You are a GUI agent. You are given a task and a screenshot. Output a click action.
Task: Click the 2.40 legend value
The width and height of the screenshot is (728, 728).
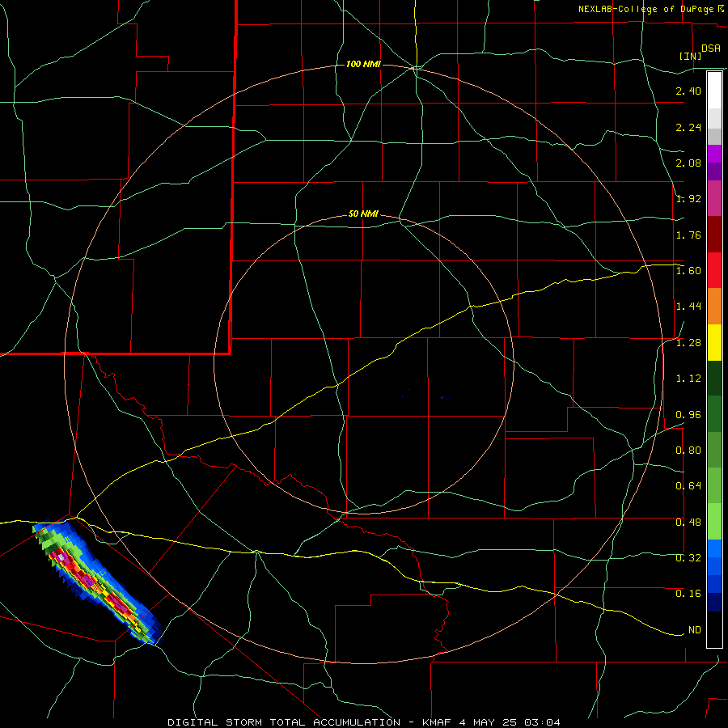[x=688, y=91]
